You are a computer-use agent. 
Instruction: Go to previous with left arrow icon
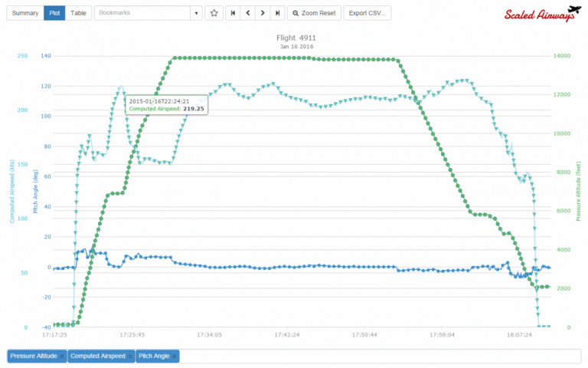(x=247, y=13)
